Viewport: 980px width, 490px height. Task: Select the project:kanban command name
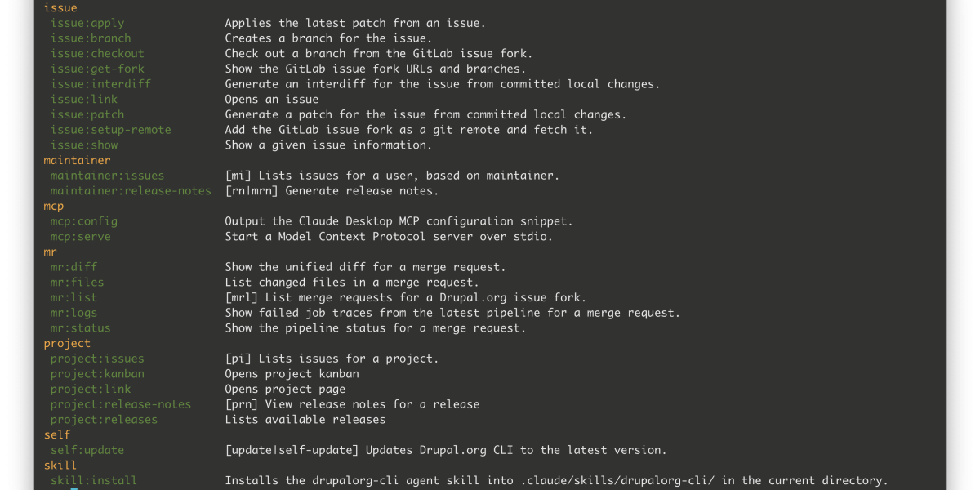[x=97, y=374]
